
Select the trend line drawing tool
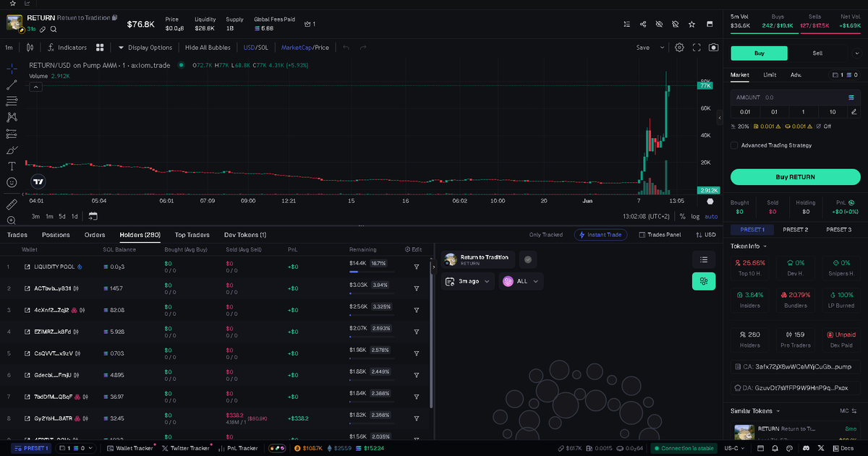(x=12, y=85)
